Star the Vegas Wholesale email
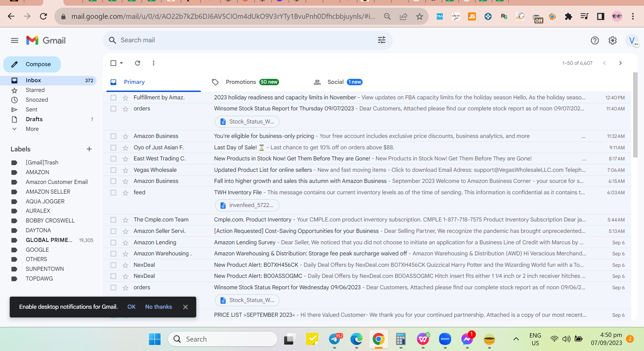This screenshot has height=351, width=644. coord(125,170)
